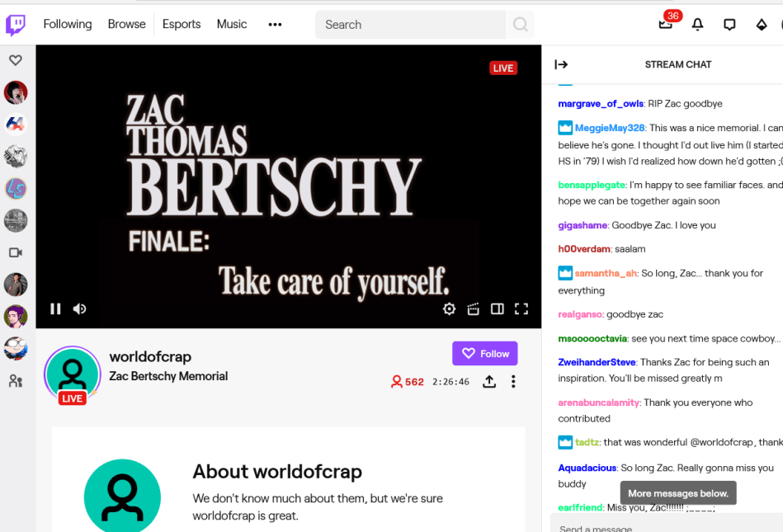Open the notifications bell
The height and width of the screenshot is (532, 783).
pyautogui.click(x=697, y=25)
